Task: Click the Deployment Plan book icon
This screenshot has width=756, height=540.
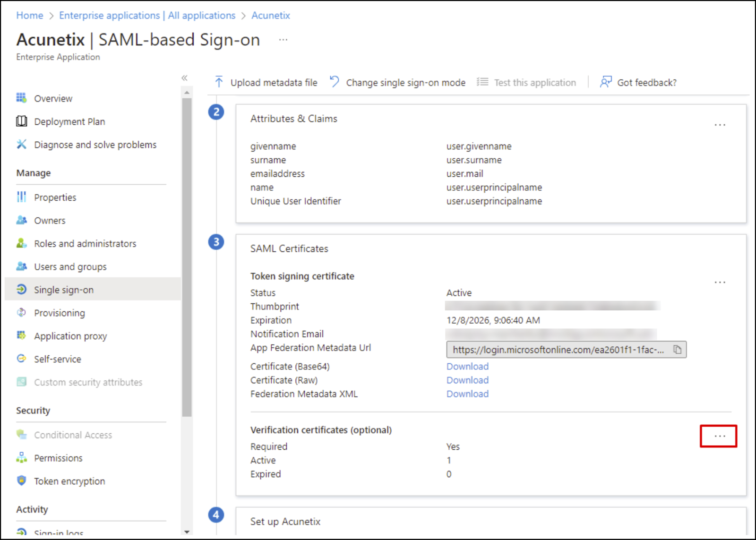Action: 21,121
